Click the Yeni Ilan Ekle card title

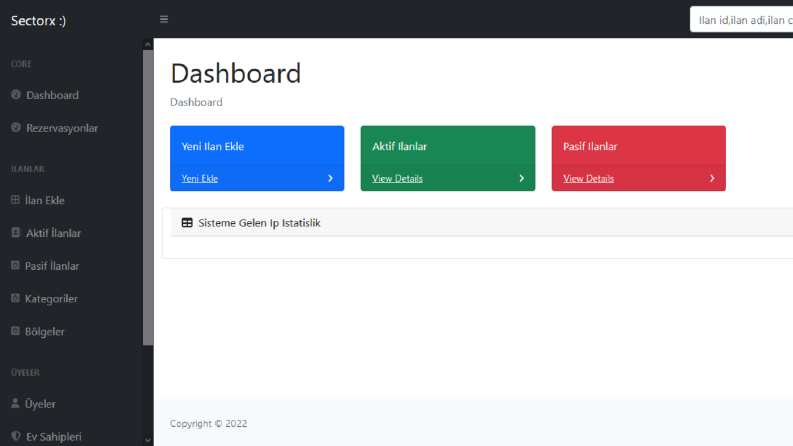pos(212,147)
